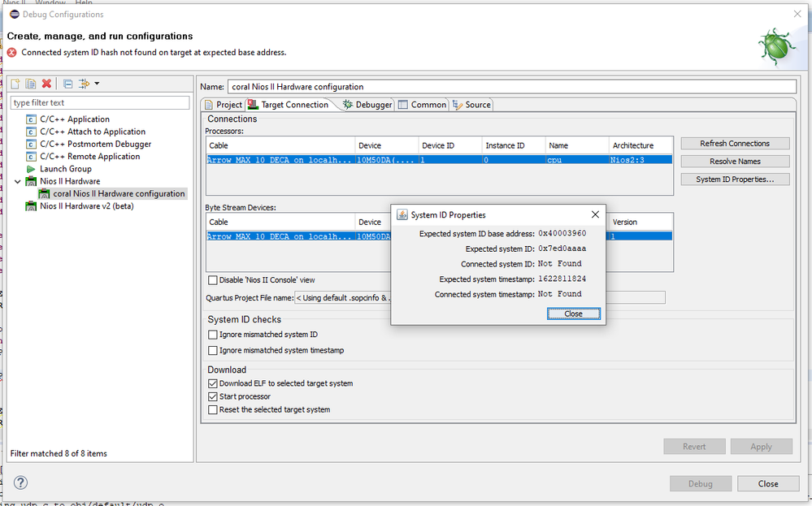The image size is (812, 506).
Task: Select C/C++ Application in the tree
Action: (x=75, y=119)
